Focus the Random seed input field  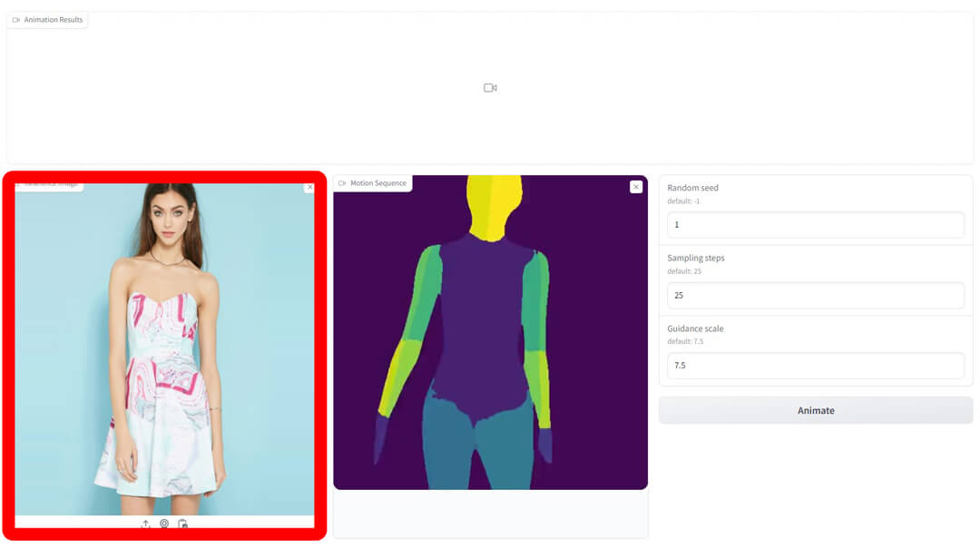click(815, 224)
